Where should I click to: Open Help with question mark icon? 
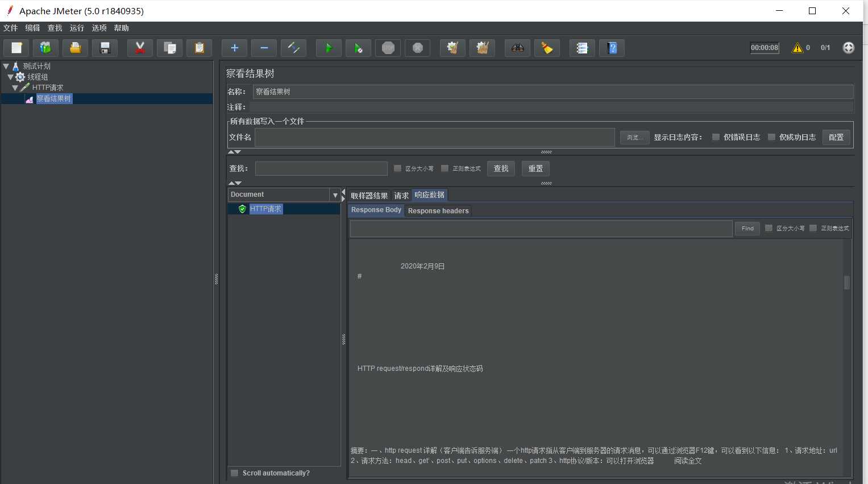tap(612, 48)
